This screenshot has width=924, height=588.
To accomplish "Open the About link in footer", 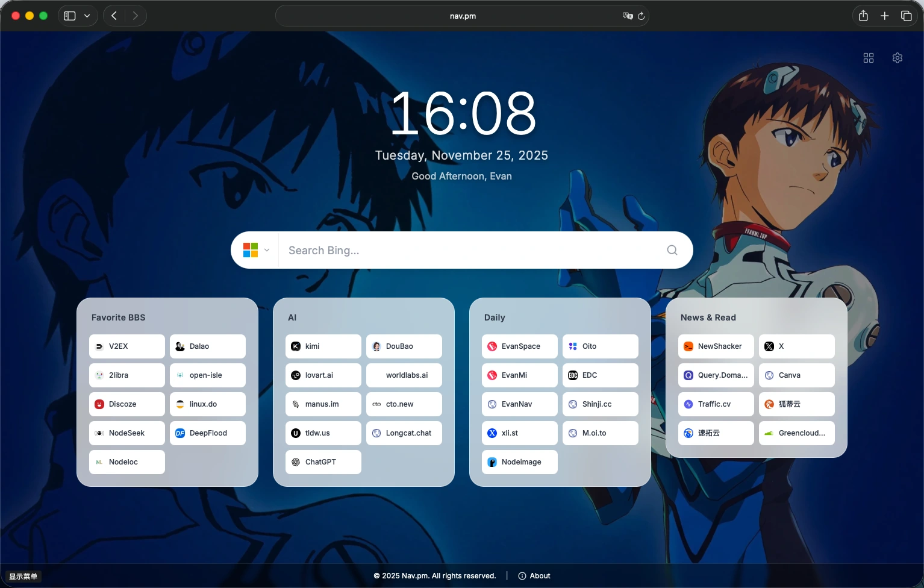I will click(x=534, y=576).
